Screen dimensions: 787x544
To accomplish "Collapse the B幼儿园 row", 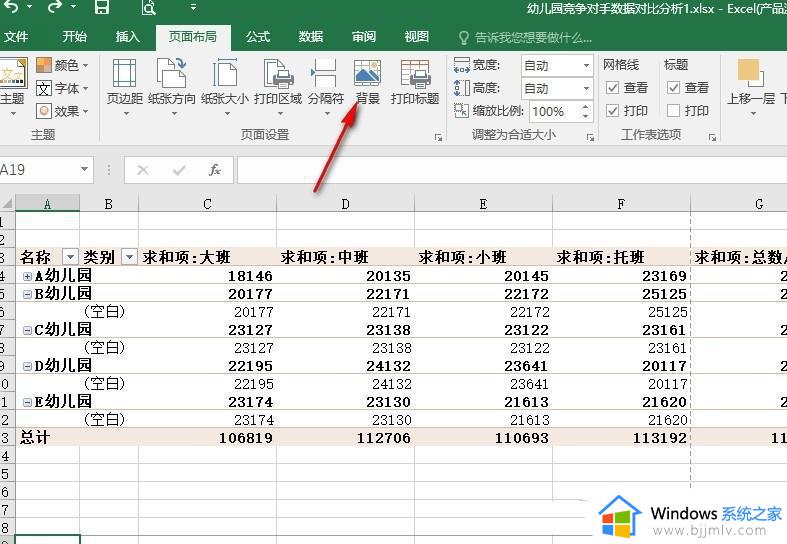I will pos(27,294).
